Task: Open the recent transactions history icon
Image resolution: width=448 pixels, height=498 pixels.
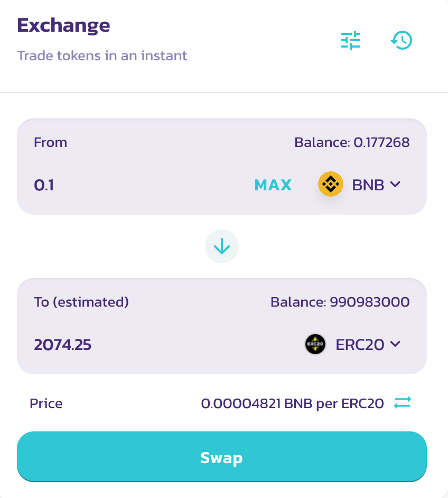Action: point(402,40)
